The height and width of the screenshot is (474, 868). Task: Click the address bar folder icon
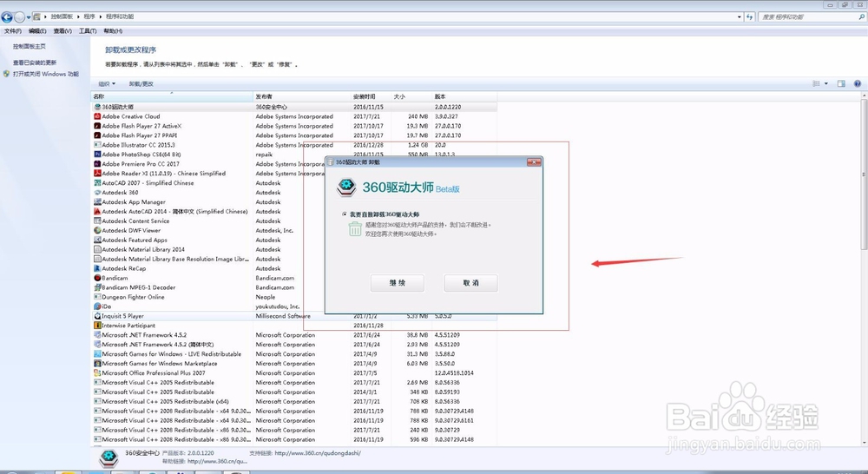[36, 16]
